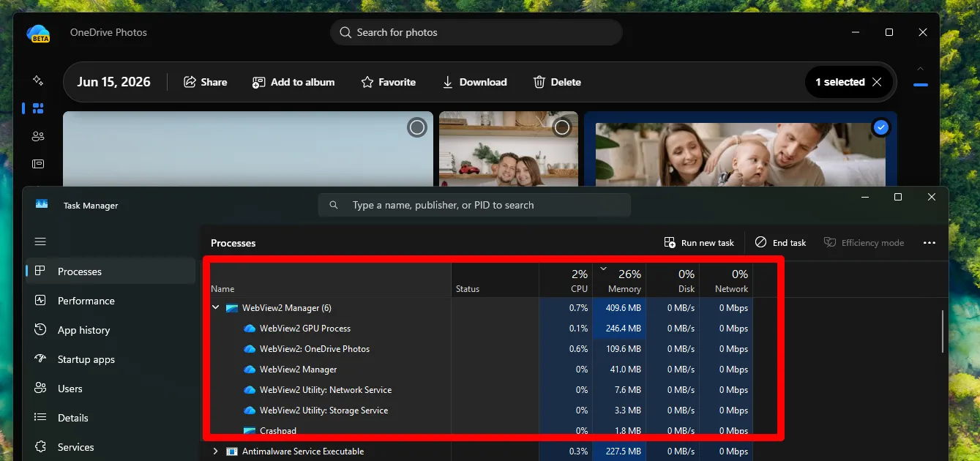
Task: Click the WebView2 Manager (6) group icon
Action: 232,308
